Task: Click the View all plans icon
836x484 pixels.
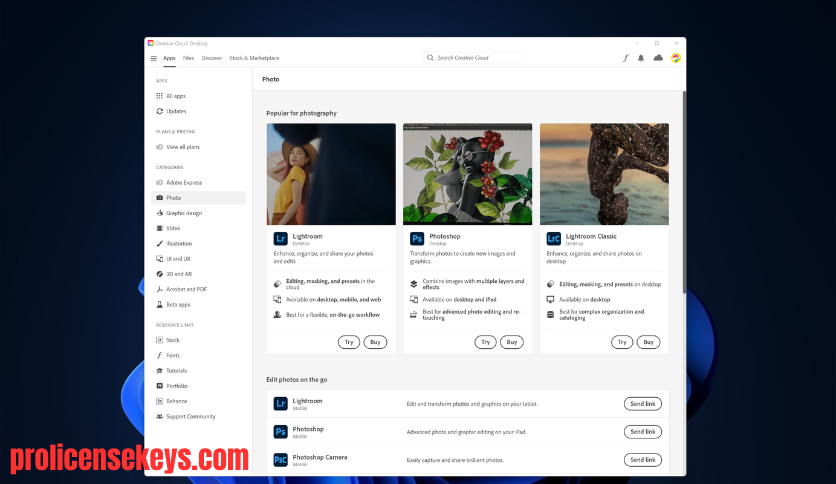Action: click(159, 147)
